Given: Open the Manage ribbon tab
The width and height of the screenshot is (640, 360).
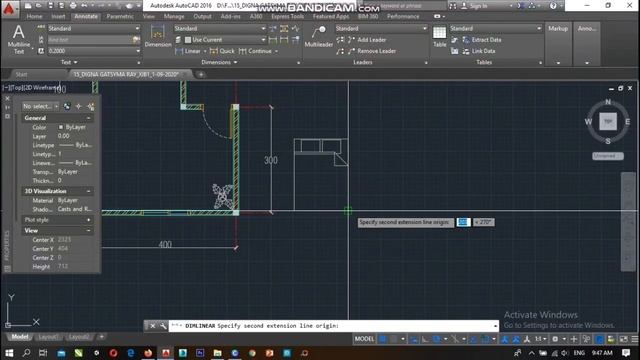Looking at the screenshot, I should tap(174, 16).
